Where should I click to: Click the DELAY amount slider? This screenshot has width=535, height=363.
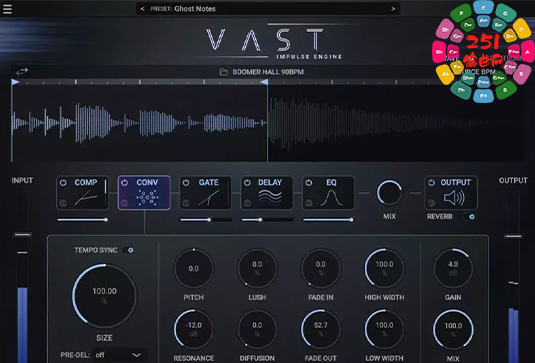point(267,220)
